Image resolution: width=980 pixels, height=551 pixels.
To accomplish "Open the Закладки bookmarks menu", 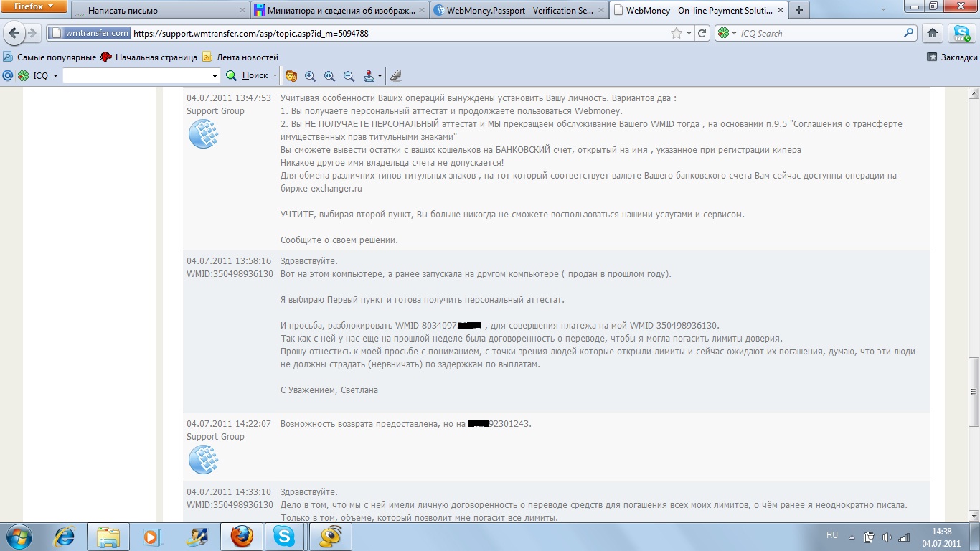I will pyautogui.click(x=952, y=57).
